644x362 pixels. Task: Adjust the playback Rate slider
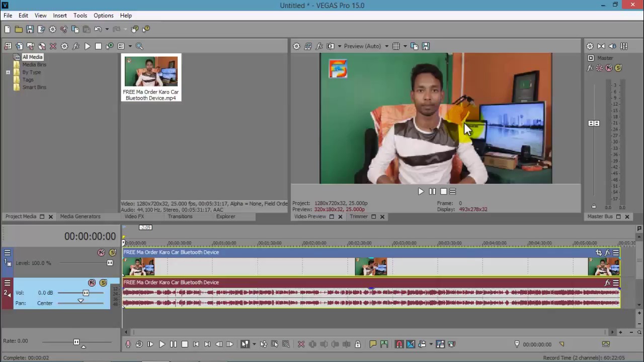pyautogui.click(x=76, y=342)
